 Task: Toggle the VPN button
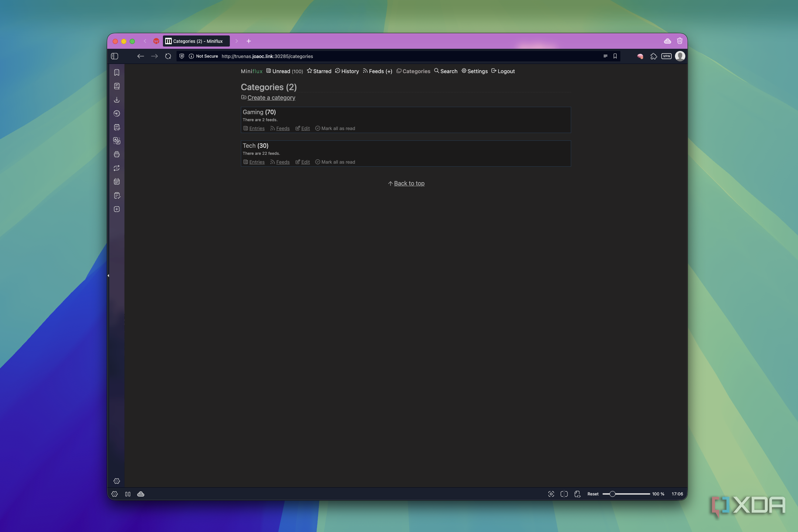(x=666, y=56)
